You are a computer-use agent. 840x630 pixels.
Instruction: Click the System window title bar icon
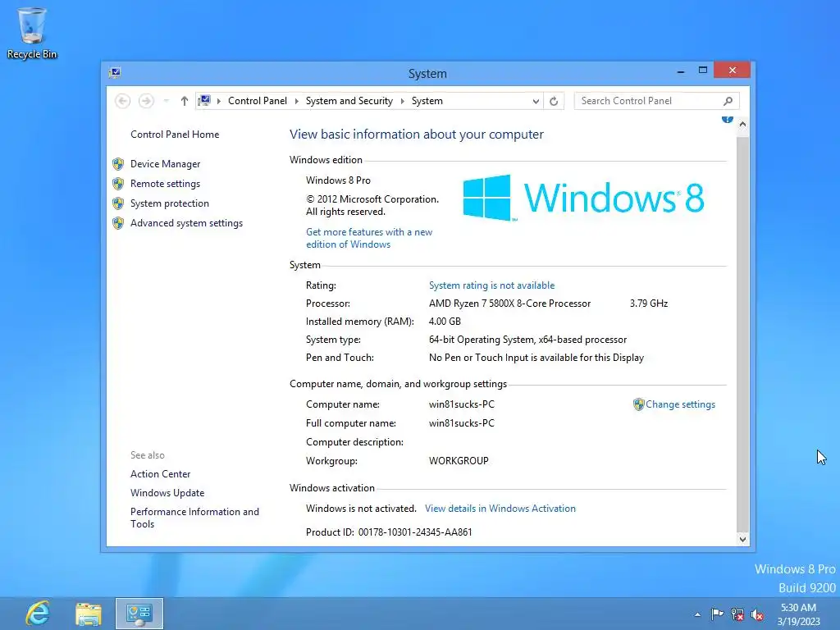coord(115,72)
